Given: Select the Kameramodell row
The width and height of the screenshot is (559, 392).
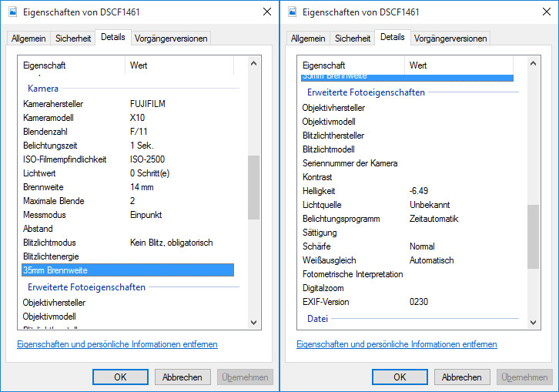Looking at the screenshot, I should click(x=128, y=118).
